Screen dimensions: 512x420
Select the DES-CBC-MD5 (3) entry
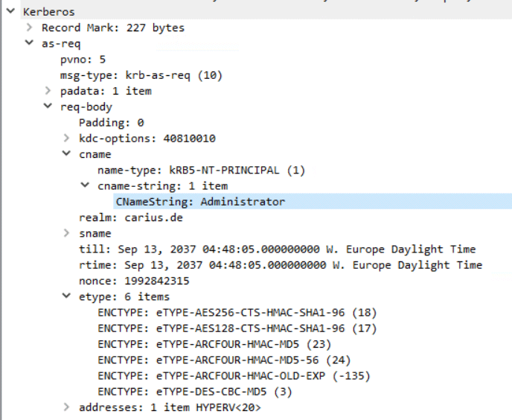coord(195,392)
